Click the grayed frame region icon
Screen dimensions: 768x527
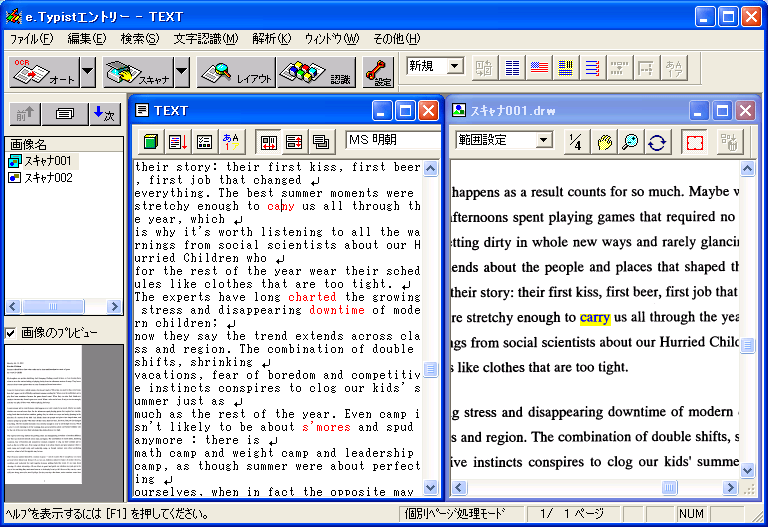pyautogui.click(x=646, y=68)
